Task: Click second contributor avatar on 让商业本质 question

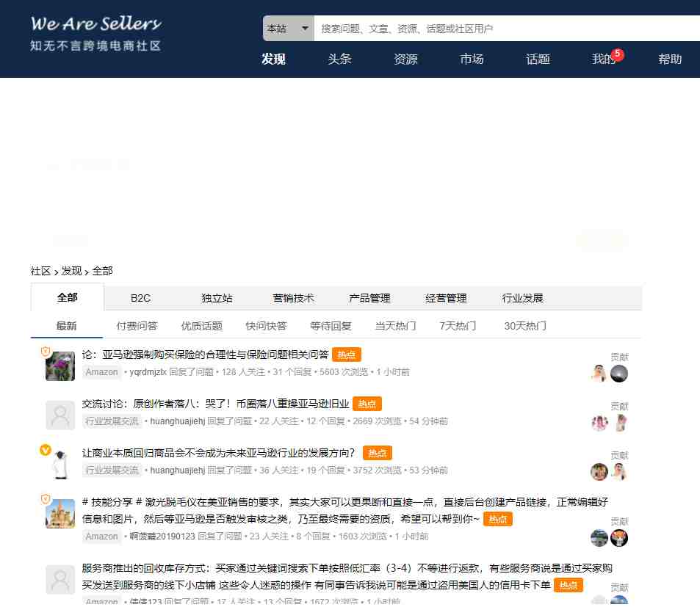Action: pyautogui.click(x=619, y=471)
